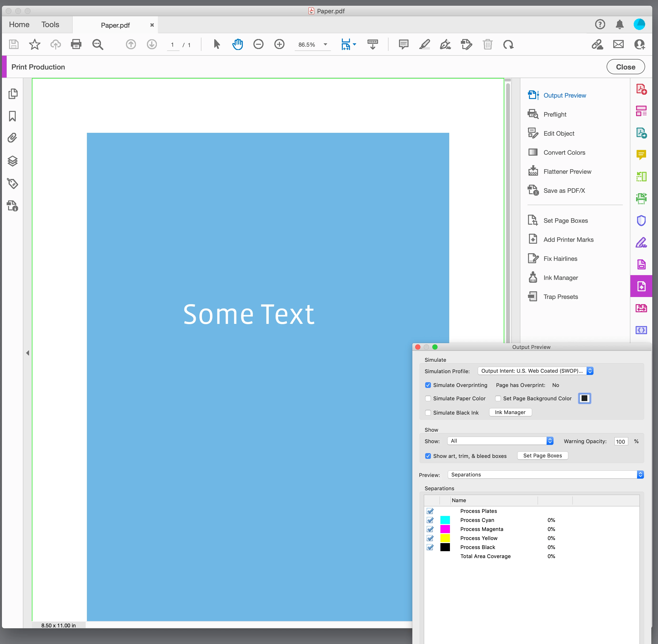
Task: Open the attachments paperclip panel
Action: pyautogui.click(x=13, y=138)
